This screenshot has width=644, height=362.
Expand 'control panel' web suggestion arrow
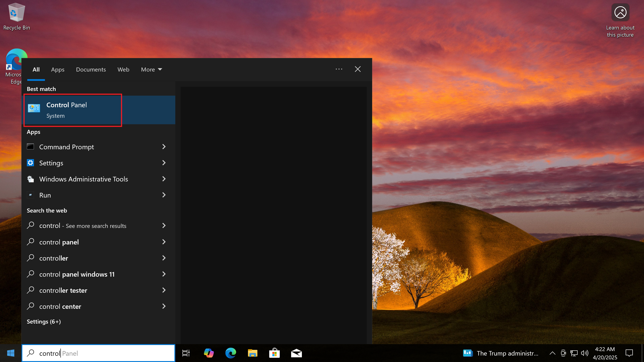point(164,242)
